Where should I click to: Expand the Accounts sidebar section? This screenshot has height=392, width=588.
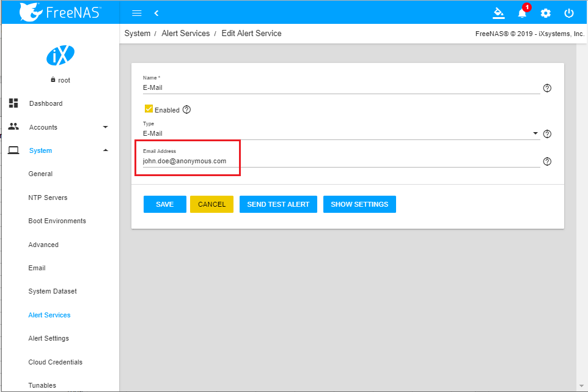[59, 127]
